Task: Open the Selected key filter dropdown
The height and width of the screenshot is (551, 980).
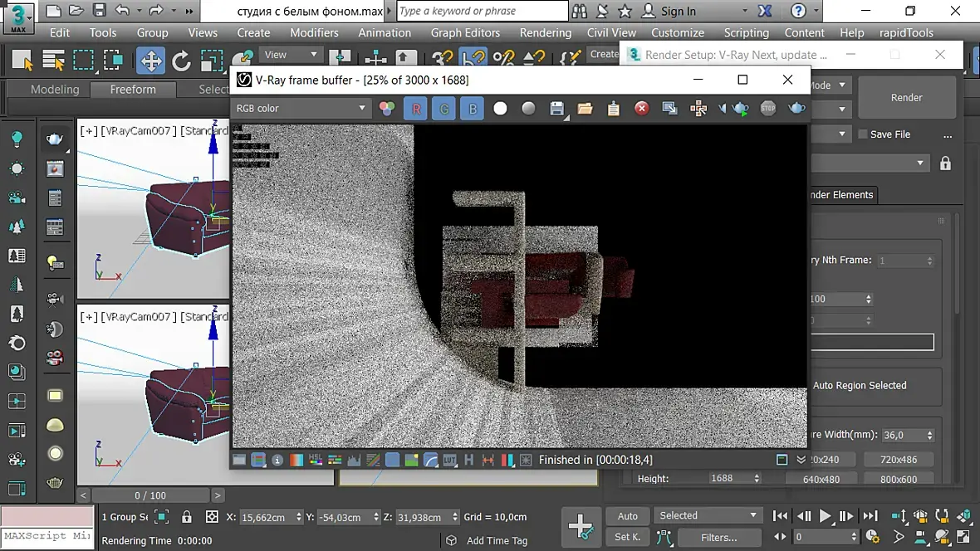Action: [707, 515]
